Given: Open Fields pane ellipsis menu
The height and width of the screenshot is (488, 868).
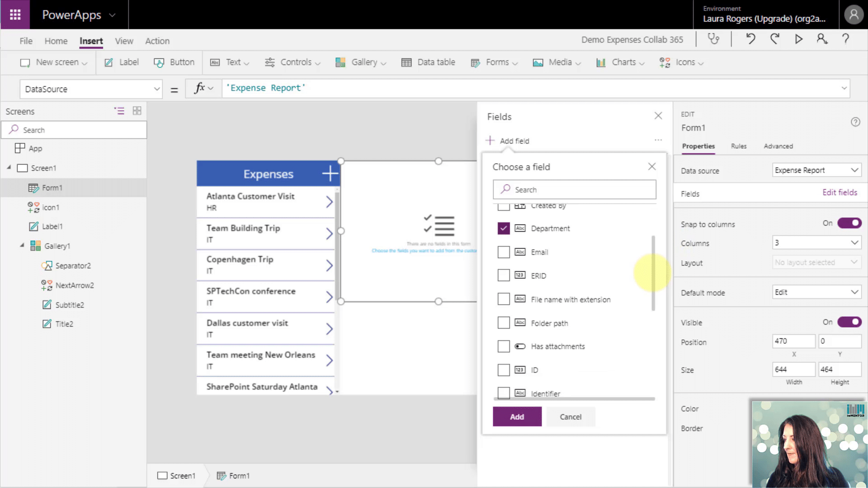Looking at the screenshot, I should (658, 140).
